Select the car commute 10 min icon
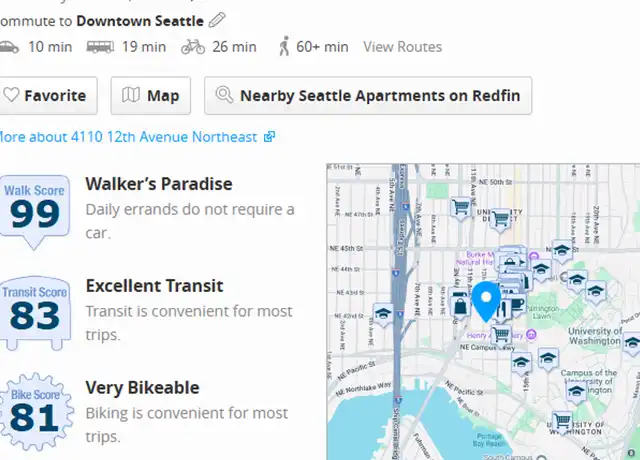 click(9, 47)
